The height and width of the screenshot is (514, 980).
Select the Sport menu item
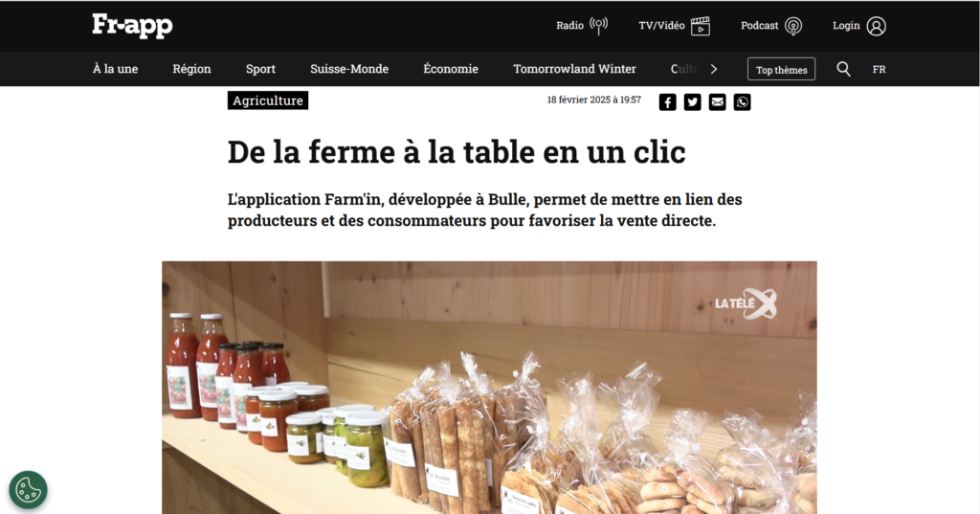click(260, 69)
